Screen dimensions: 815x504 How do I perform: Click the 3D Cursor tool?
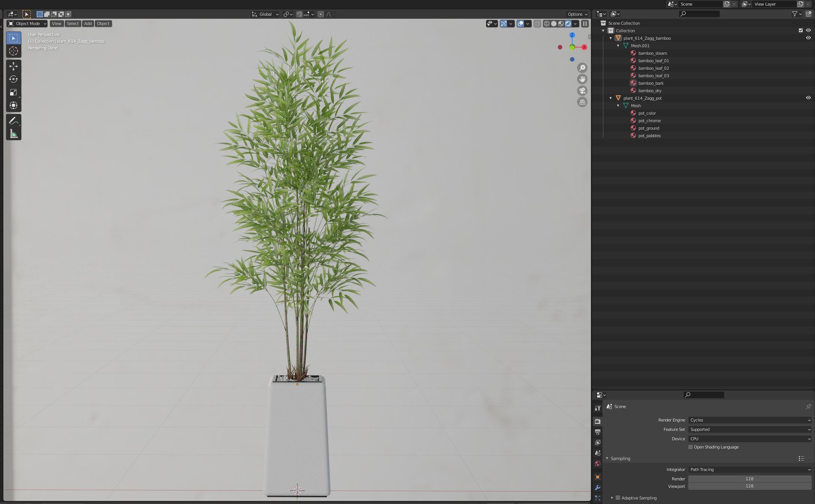(13, 51)
